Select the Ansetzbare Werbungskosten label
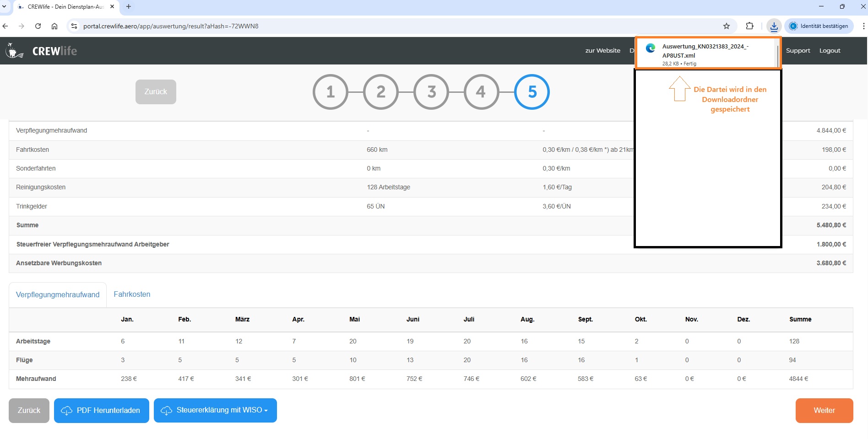Screen dimensions: 868x439 59,263
